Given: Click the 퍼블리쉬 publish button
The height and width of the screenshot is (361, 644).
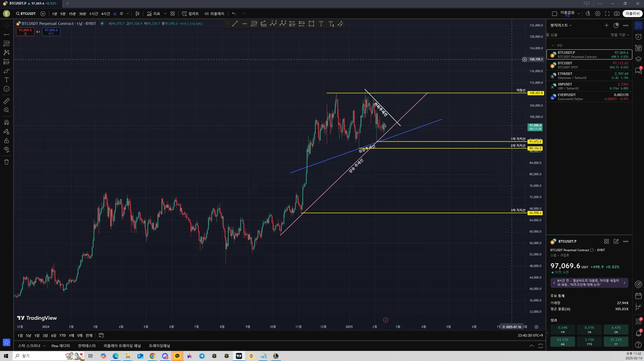Looking at the screenshot, I should coord(632,14).
